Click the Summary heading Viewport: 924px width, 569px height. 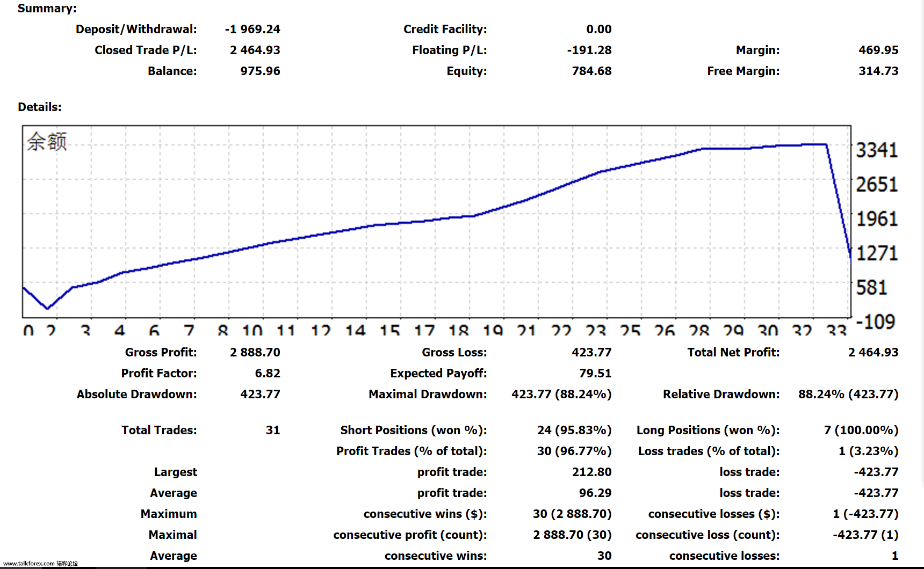[47, 9]
